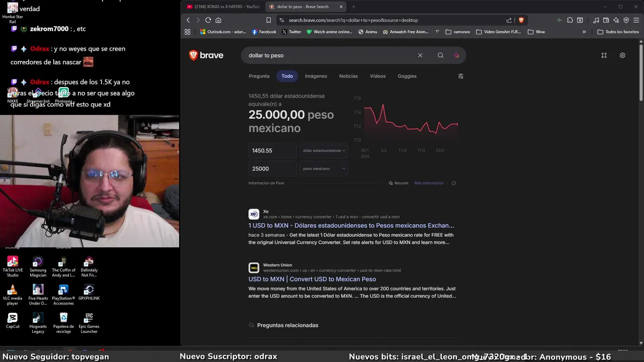Click the Brave logo on the search page
The height and width of the screenshot is (362, 644).
(206, 55)
